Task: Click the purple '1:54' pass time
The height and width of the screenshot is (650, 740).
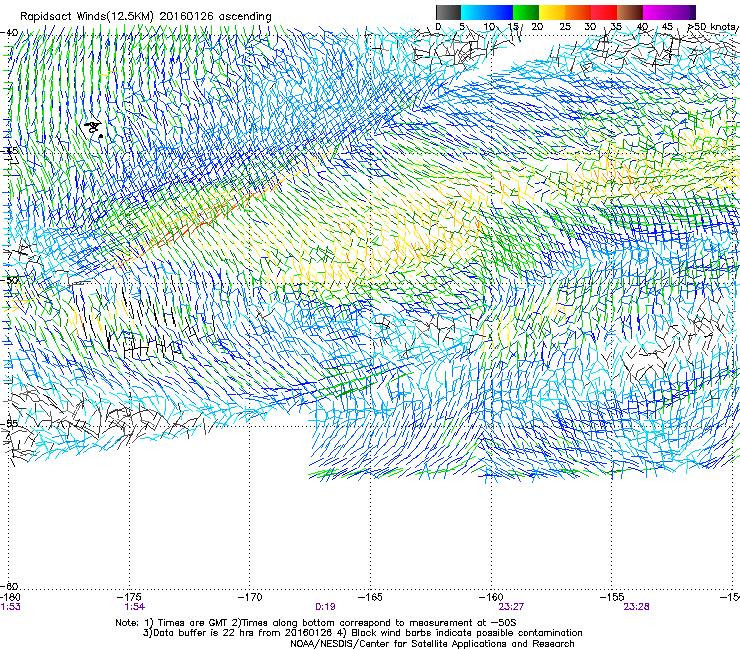Action: [135, 607]
